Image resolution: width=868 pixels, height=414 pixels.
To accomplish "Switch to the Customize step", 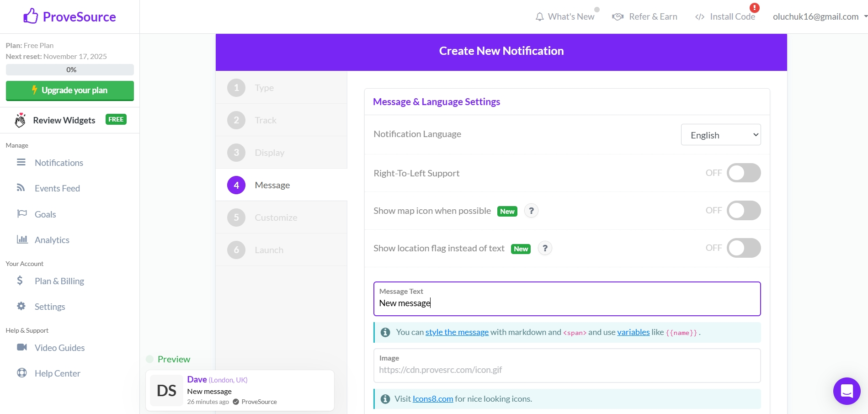I will 276,217.
